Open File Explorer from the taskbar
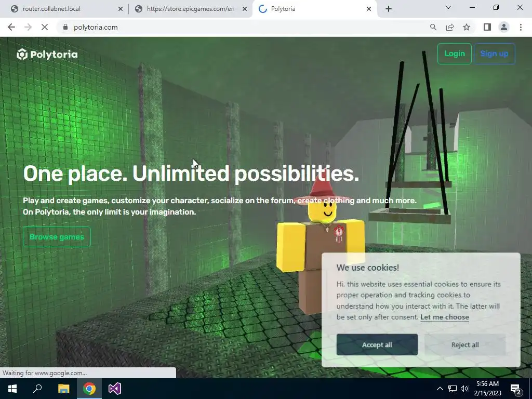 pos(63,389)
